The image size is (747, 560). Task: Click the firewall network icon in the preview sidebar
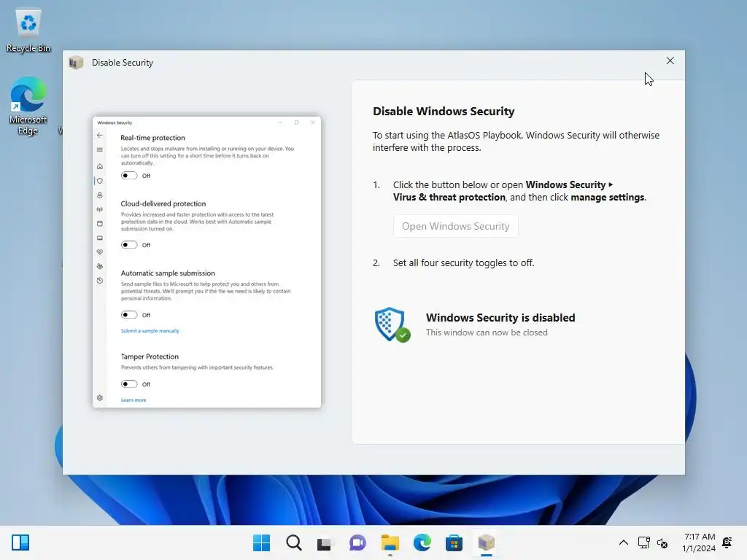click(x=99, y=209)
